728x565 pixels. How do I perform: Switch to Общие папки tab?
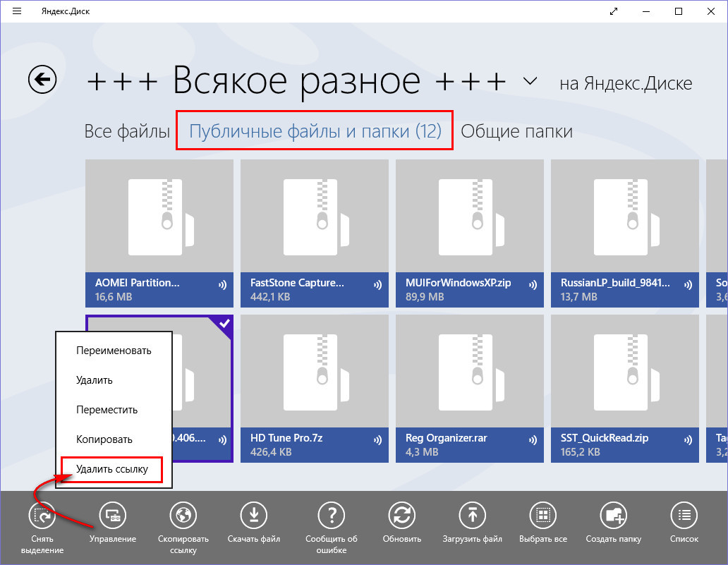[516, 131]
